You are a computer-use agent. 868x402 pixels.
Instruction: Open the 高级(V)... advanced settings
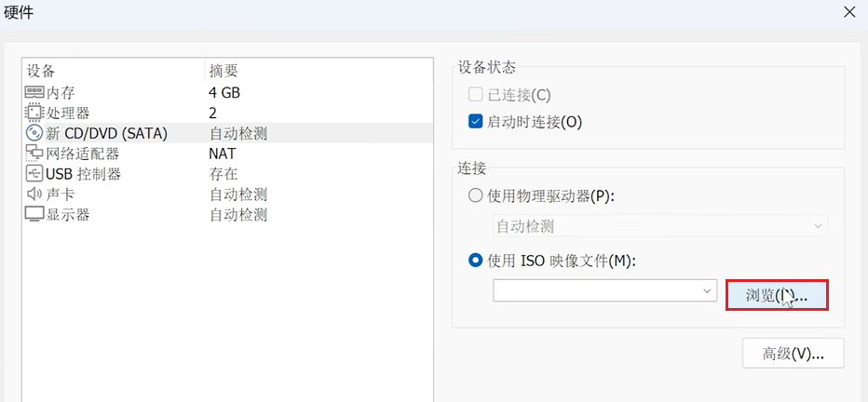pyautogui.click(x=793, y=355)
